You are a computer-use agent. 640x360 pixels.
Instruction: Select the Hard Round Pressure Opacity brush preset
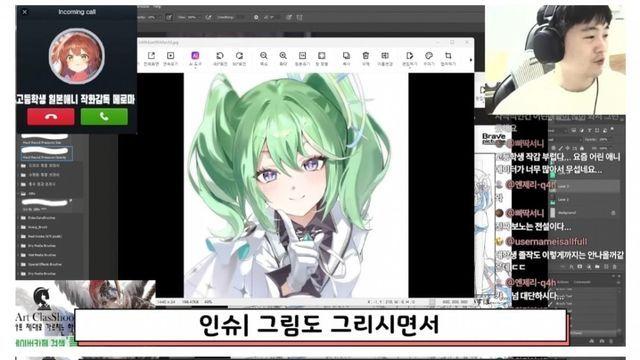coord(47,153)
